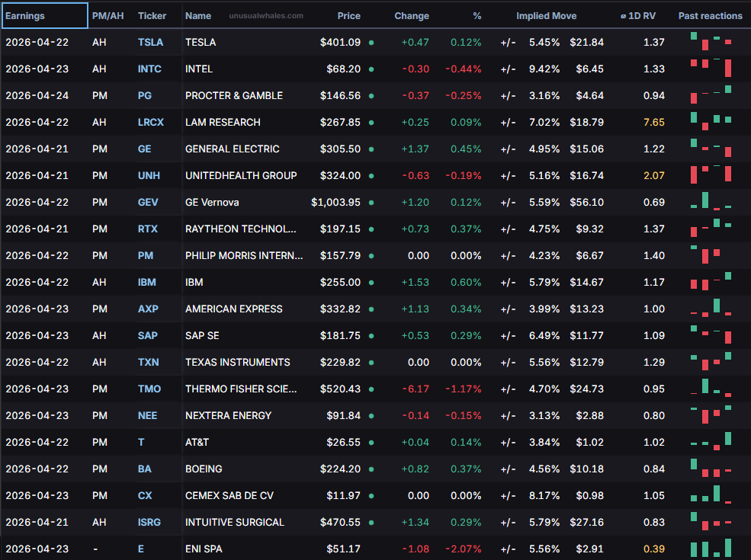Click TESLA's past reactions bar chart

pos(711,41)
